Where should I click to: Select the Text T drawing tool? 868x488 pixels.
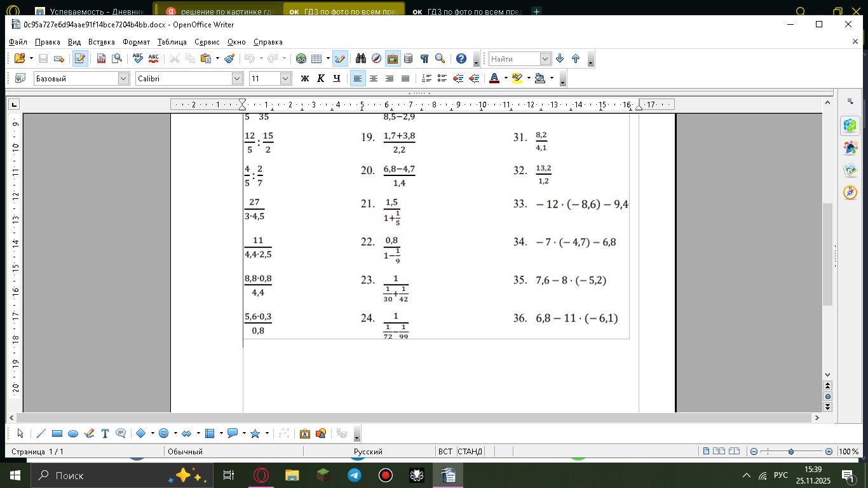tap(105, 433)
